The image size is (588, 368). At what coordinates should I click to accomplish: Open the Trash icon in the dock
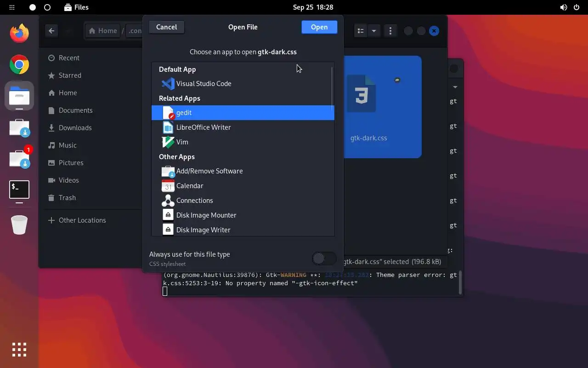(19, 225)
